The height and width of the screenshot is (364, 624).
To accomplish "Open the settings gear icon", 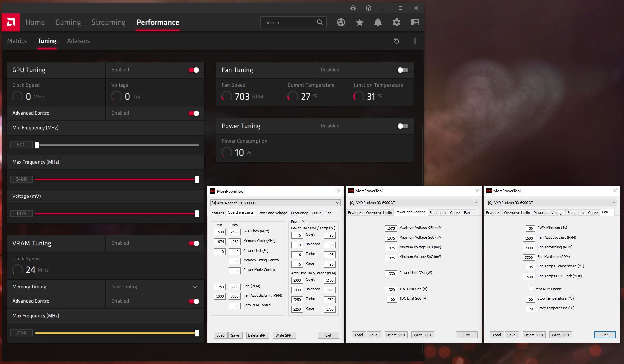I will 397,22.
